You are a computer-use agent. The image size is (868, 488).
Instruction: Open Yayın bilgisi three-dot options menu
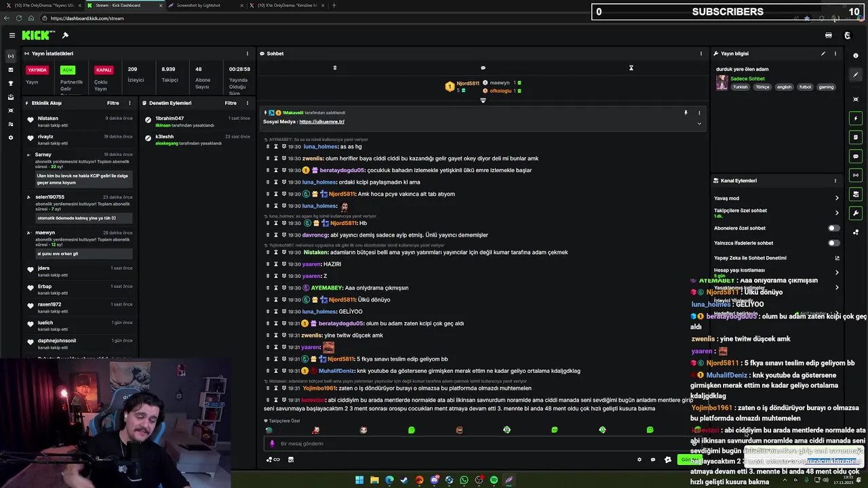[x=835, y=54]
